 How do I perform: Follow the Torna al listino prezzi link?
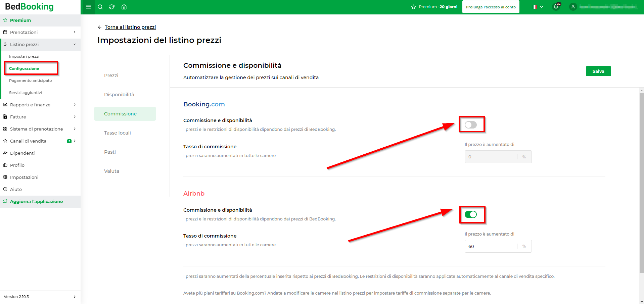pyautogui.click(x=130, y=27)
